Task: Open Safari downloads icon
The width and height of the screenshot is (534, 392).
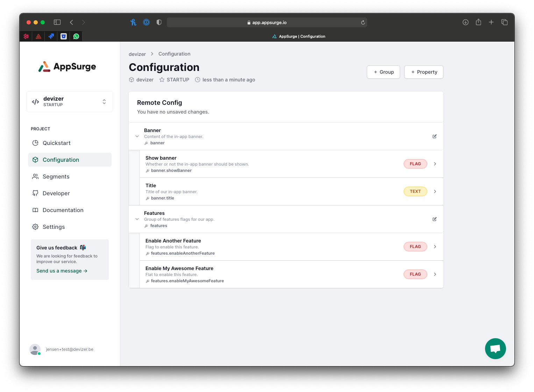Action: [465, 22]
